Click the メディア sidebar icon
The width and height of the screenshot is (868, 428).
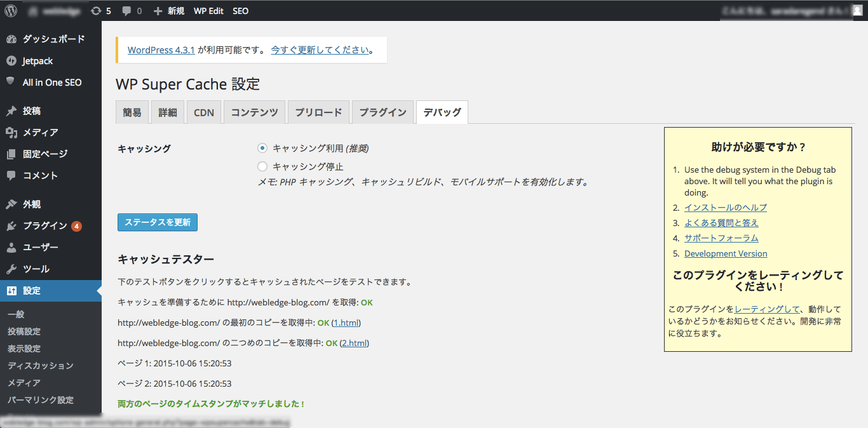point(11,133)
